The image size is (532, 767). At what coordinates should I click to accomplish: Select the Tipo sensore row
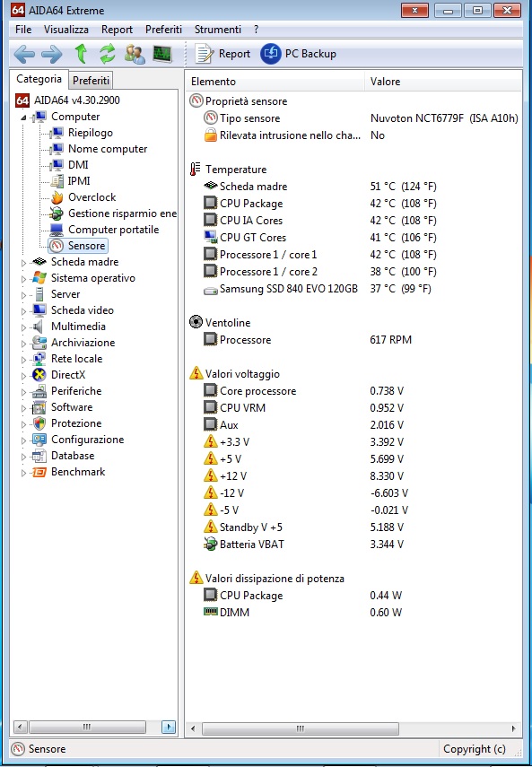353,118
